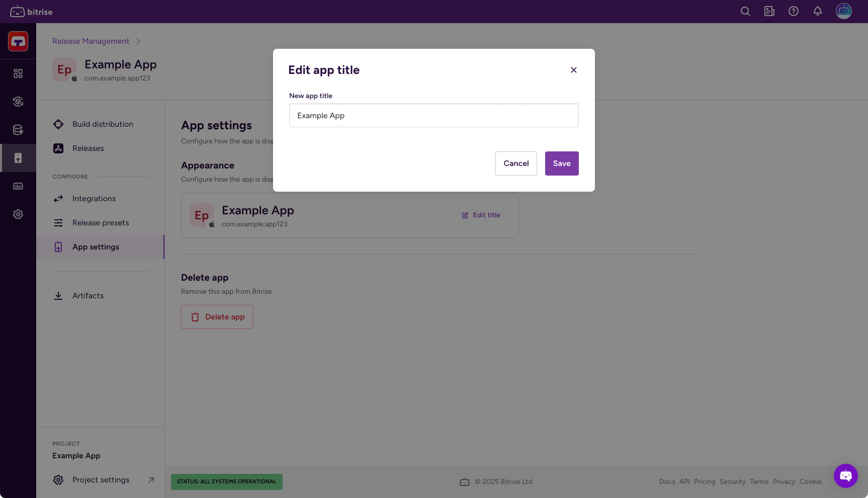Open the settings gear icon in left rail
This screenshot has height=498, width=868.
coord(18,214)
